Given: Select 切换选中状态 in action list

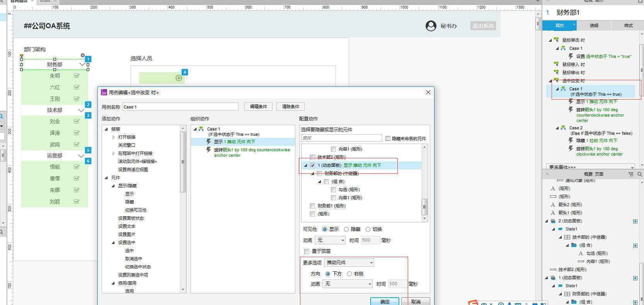Looking at the screenshot, I should point(138,267).
